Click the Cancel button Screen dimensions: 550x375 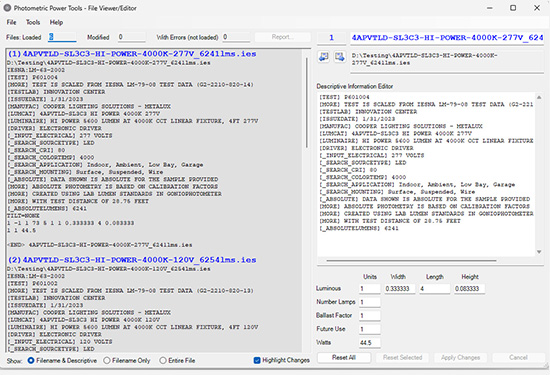tap(518, 357)
